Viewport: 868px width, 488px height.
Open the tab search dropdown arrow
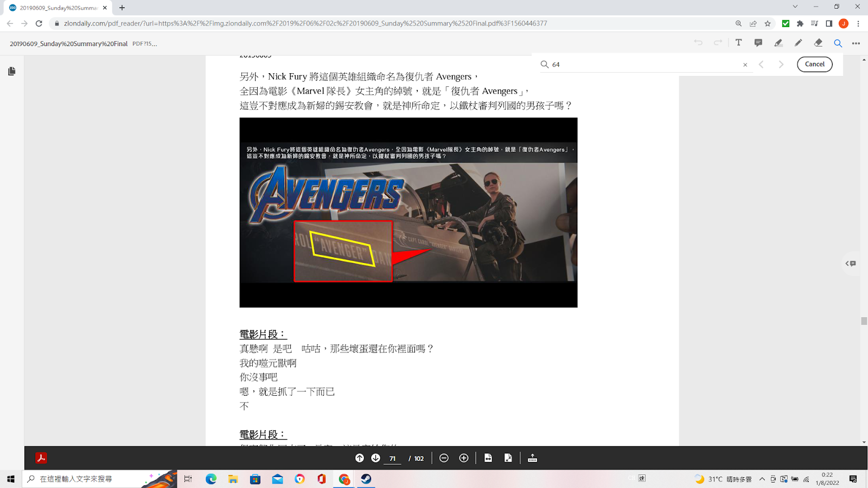tap(795, 7)
